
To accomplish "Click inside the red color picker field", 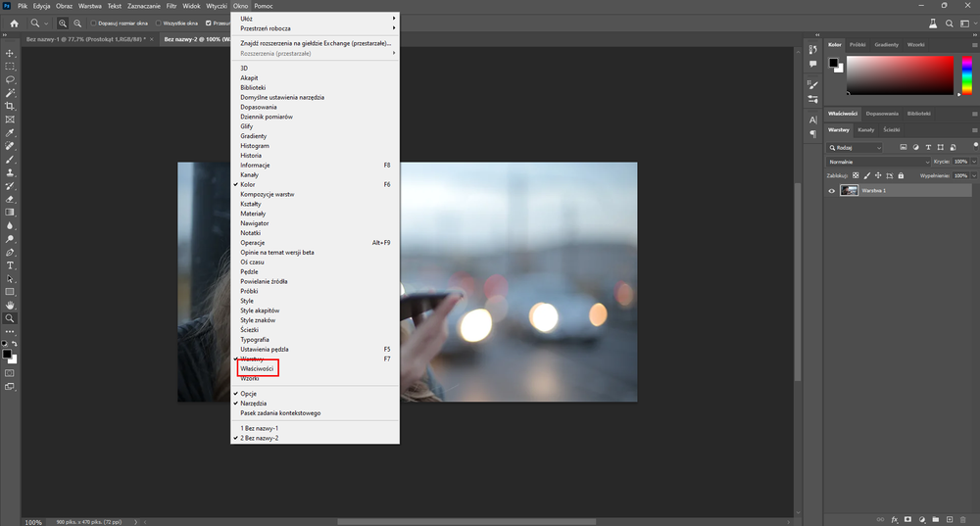I will pyautogui.click(x=900, y=75).
